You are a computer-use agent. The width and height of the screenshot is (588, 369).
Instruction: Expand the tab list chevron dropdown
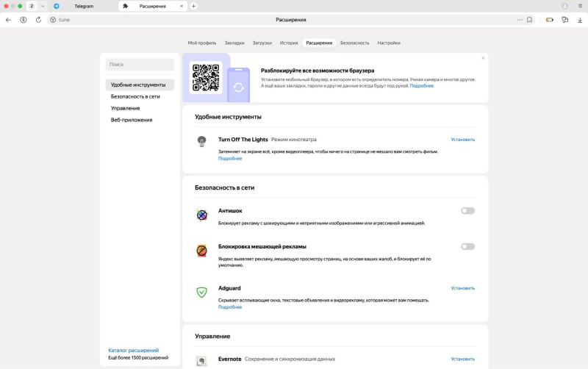pos(43,6)
